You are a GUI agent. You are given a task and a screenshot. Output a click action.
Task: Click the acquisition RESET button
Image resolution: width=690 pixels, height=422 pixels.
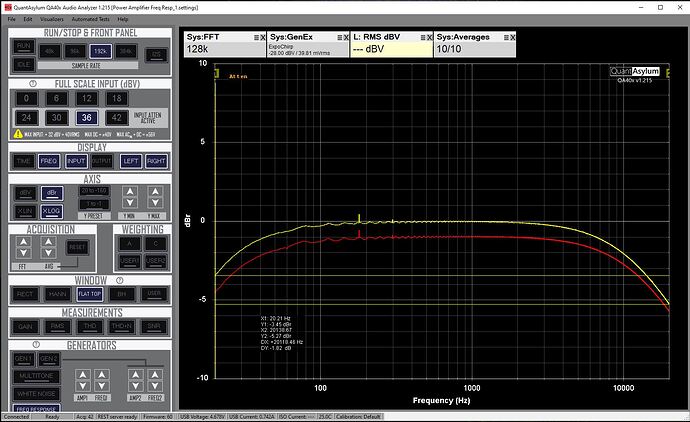click(77, 247)
